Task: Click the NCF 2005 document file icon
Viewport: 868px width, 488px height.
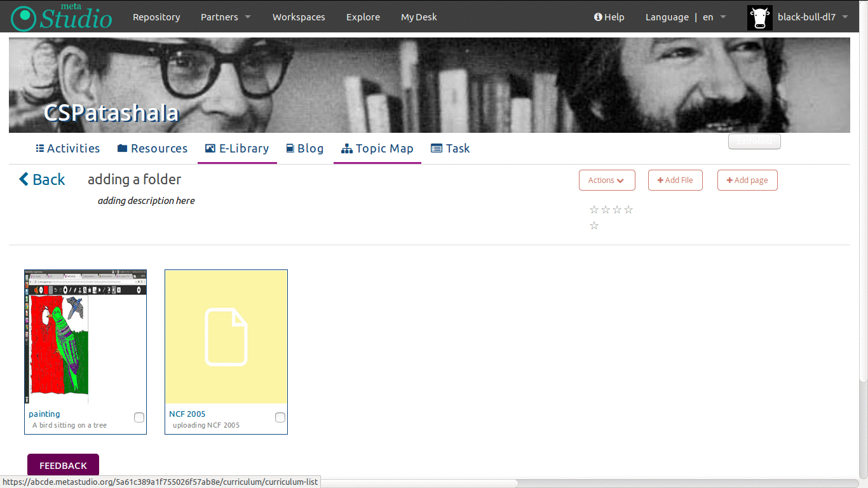Action: coord(226,337)
